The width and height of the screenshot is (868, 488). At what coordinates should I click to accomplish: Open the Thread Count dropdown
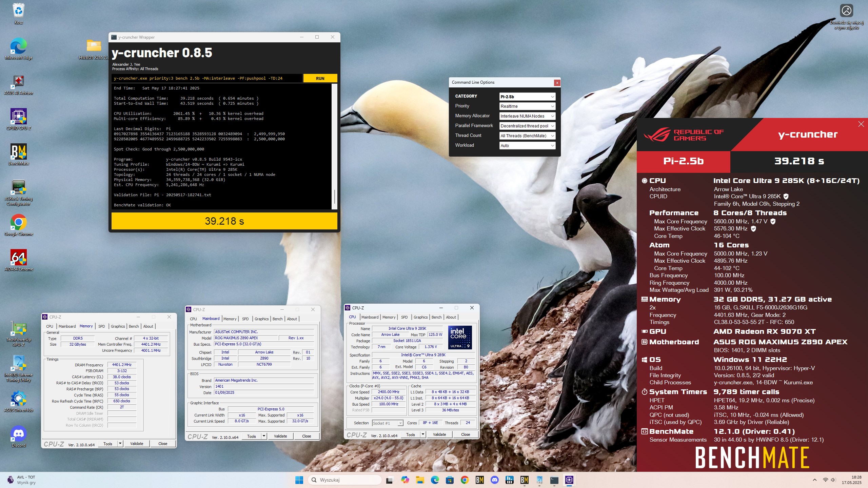[527, 136]
